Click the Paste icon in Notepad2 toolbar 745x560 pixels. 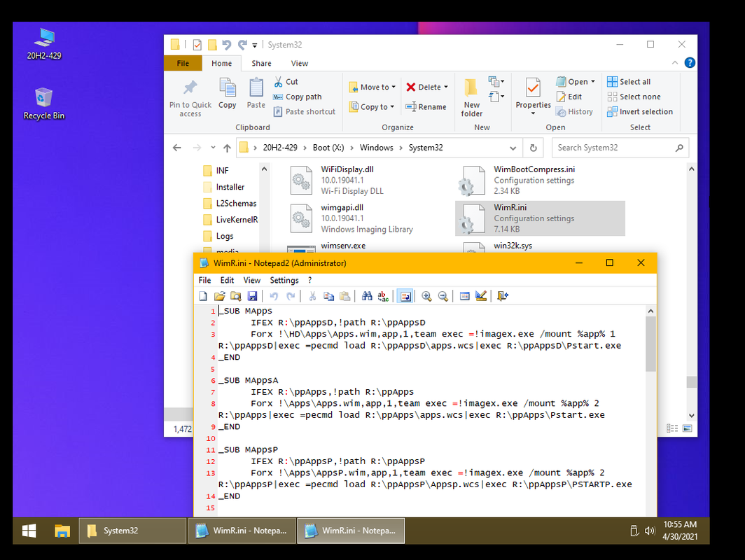345,296
